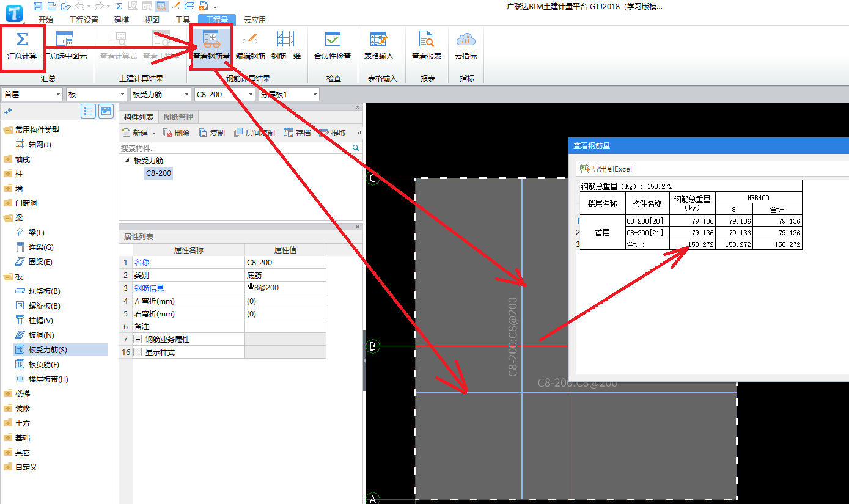Select C8-200 in component tree
Viewport: 849px width, 504px height.
[159, 173]
